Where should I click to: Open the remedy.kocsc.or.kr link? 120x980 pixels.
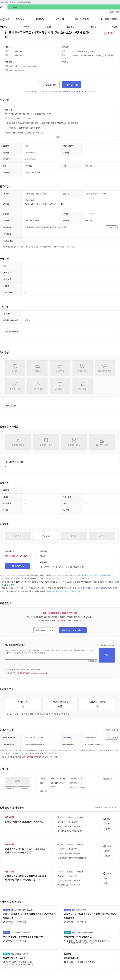pos(32,673)
